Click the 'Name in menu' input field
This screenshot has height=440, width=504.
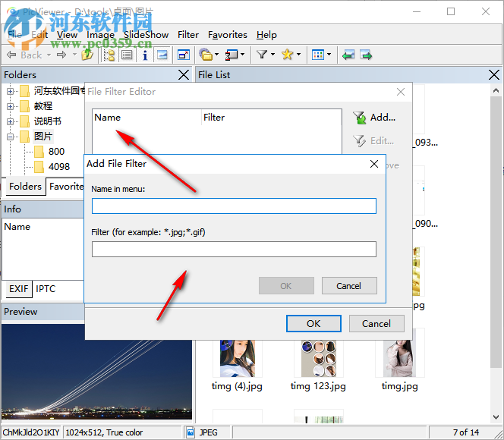tap(234, 206)
